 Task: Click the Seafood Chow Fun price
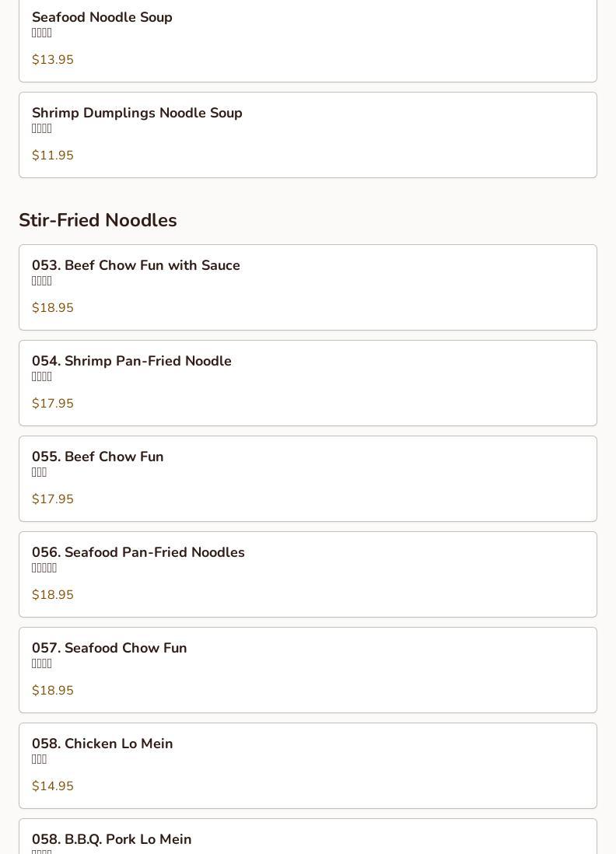coord(53,691)
